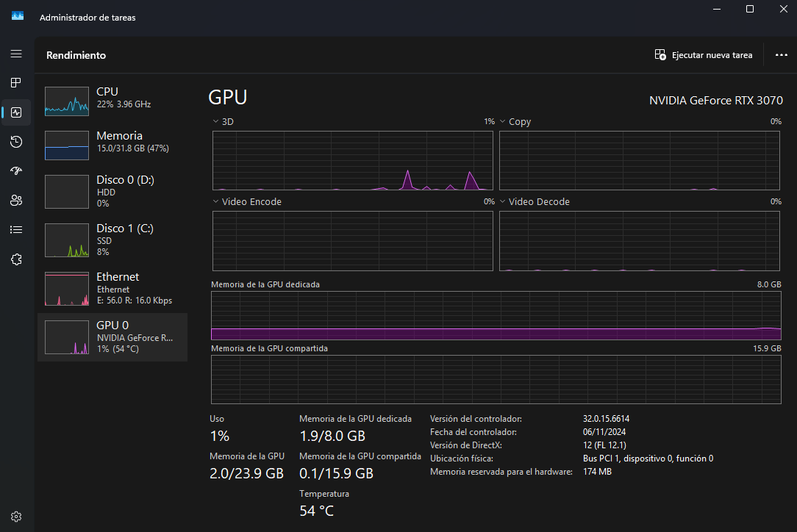Go to Processes page icon
Screen dimensions: 797x532
(16, 82)
